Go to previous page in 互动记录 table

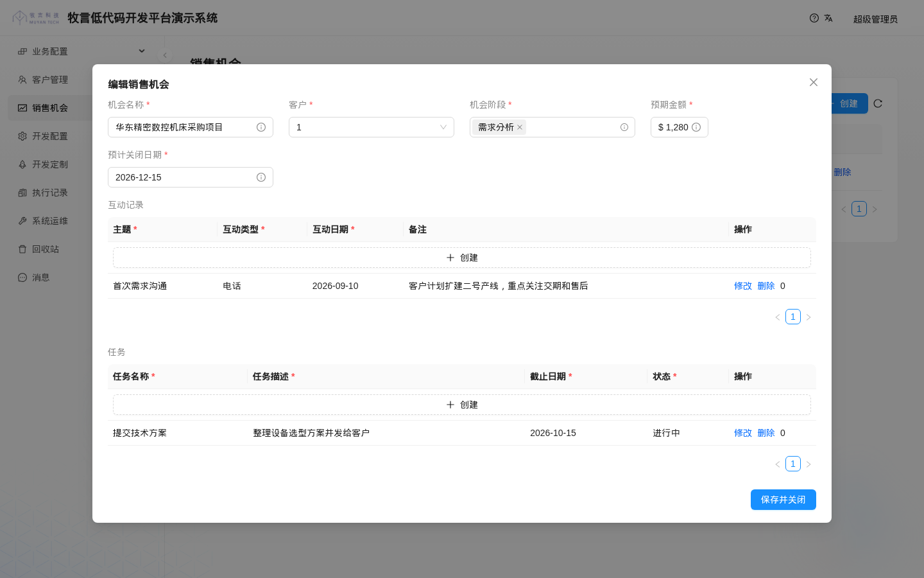[778, 317]
